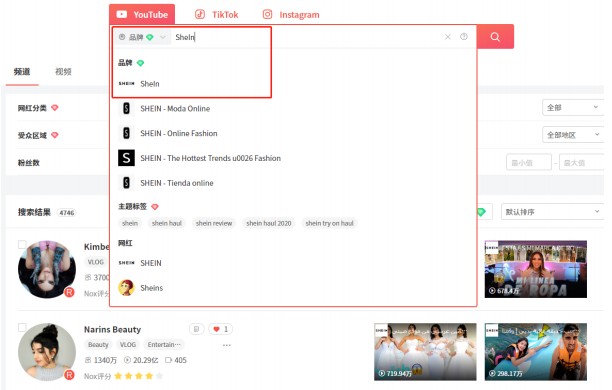Viewport: 612px width, 390px height.
Task: Select the 'shein haul' topic tag
Action: click(167, 223)
